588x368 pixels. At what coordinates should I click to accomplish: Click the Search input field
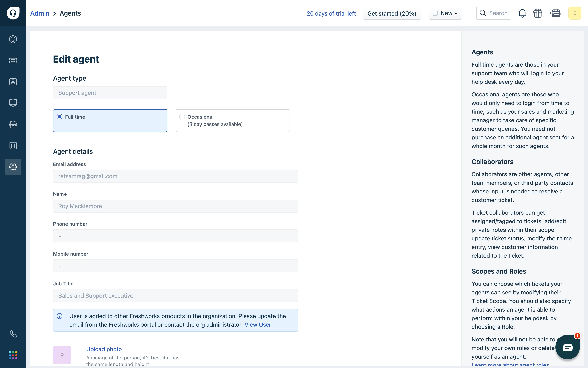pos(493,13)
